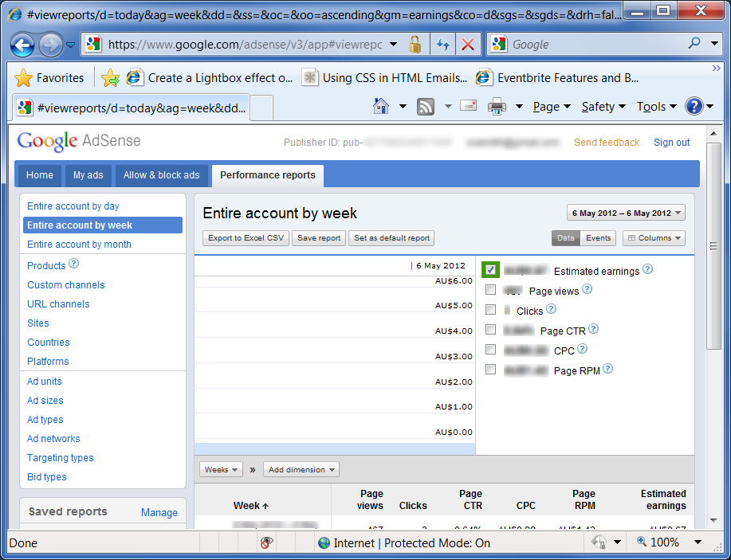Click help icon beside CPC metric
This screenshot has width=731, height=560.
(x=582, y=348)
